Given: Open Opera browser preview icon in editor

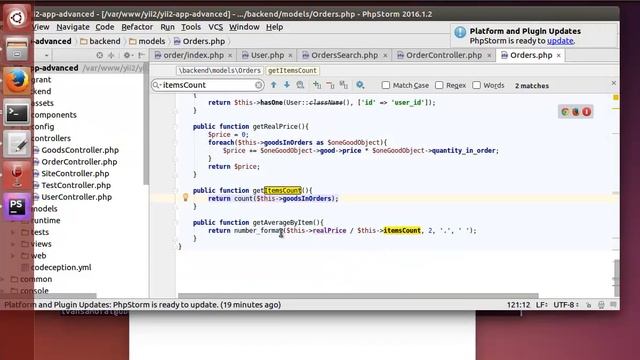Looking at the screenshot, I should 587,112.
